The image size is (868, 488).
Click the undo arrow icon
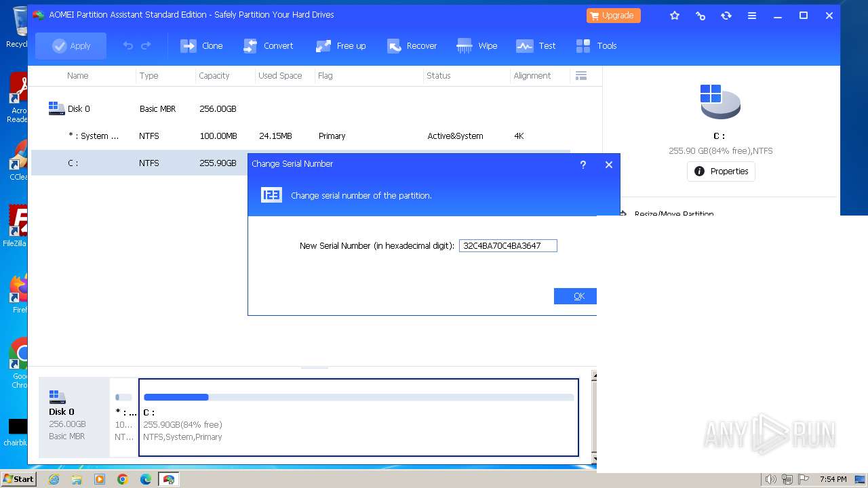point(127,45)
